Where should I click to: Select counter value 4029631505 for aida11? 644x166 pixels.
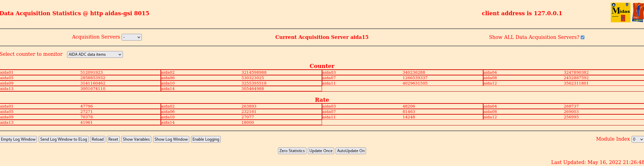pyautogui.click(x=415, y=83)
